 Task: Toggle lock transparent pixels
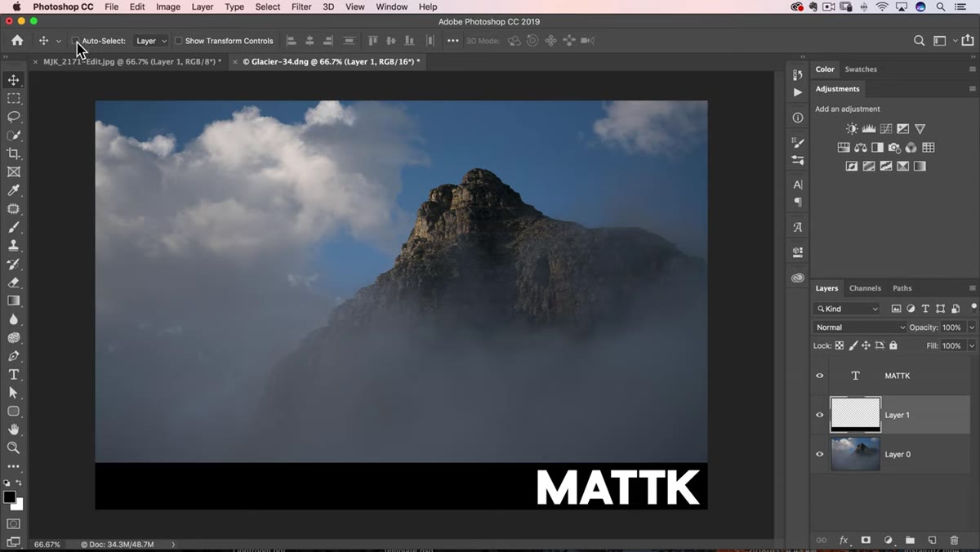point(840,345)
